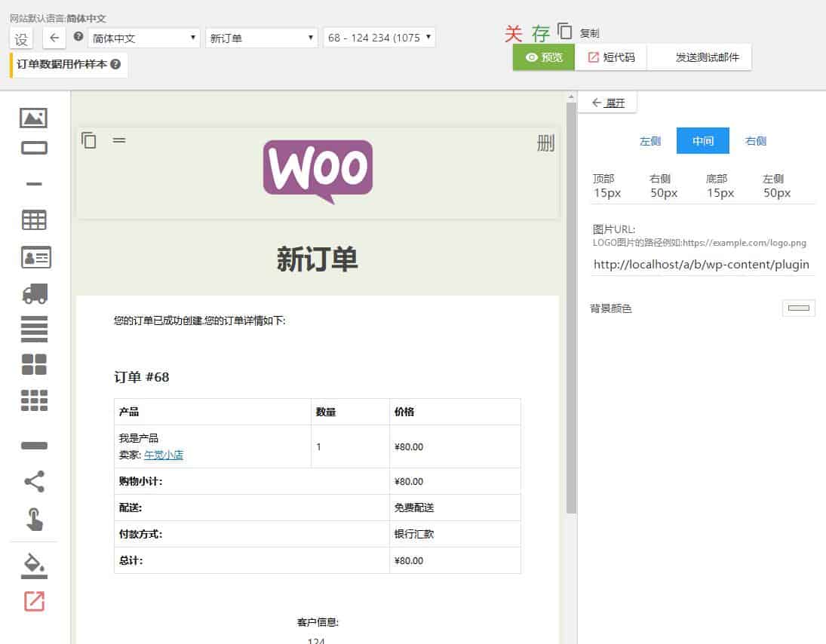Screen dimensions: 826x644
Task: Click the image URL input field
Action: pos(703,265)
